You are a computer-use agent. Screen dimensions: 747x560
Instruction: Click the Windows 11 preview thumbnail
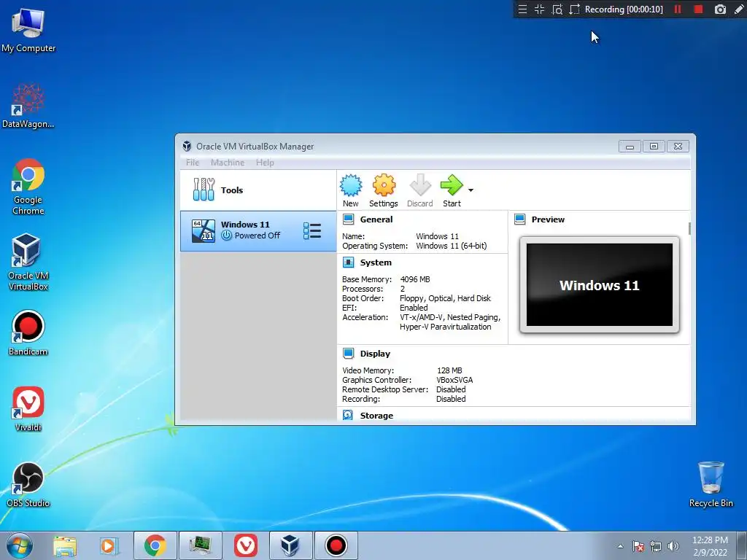point(600,285)
